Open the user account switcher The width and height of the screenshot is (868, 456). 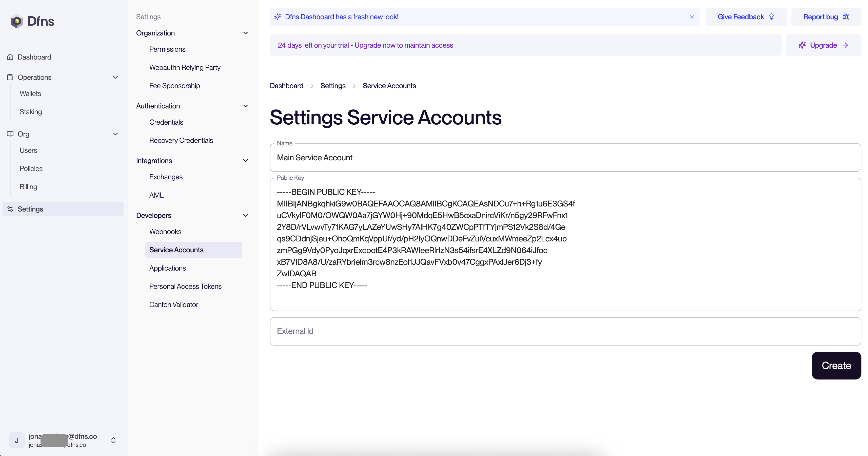click(x=113, y=440)
